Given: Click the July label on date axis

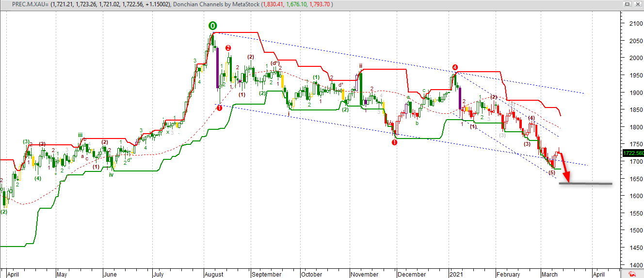Looking at the screenshot, I should coord(160,274).
